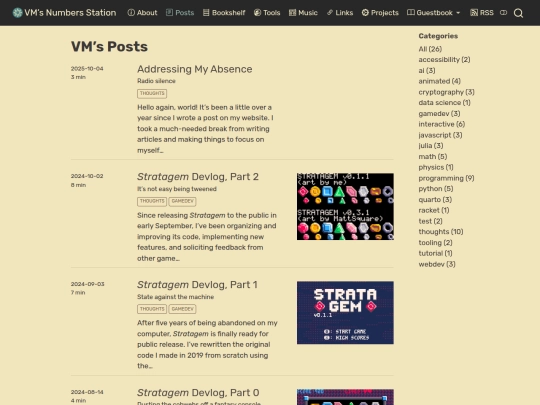This screenshot has height=405, width=540.
Task: Click the Tools icon in the navbar
Action: coord(257,13)
